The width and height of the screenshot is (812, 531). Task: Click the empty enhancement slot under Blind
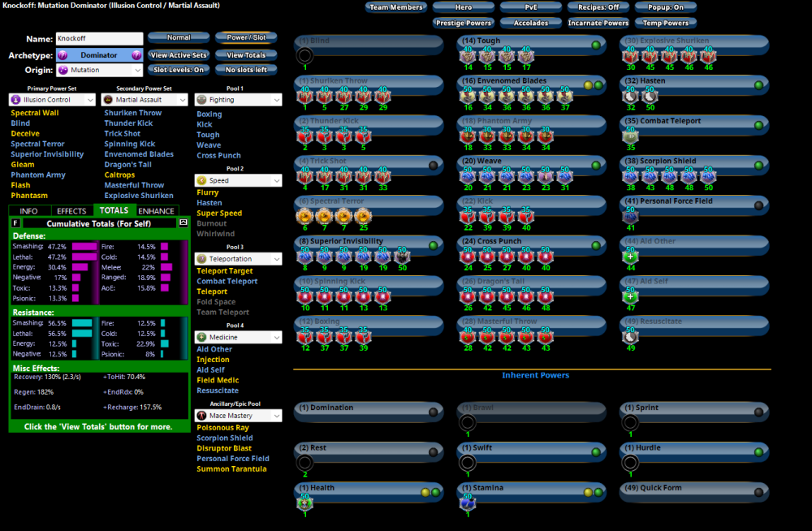(x=304, y=56)
